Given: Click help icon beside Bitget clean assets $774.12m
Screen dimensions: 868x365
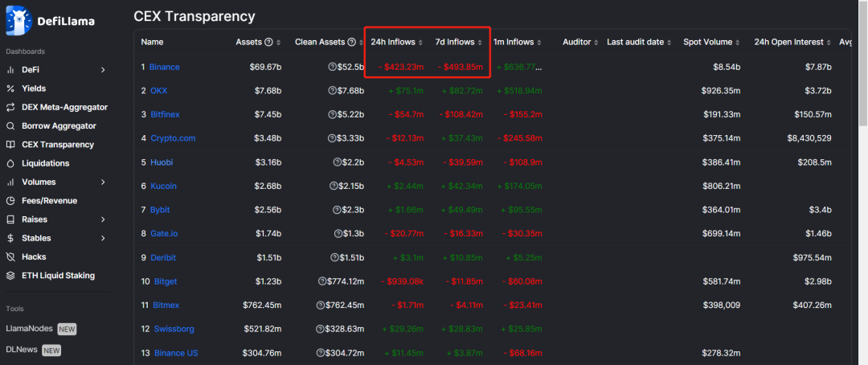Looking at the screenshot, I should [321, 281].
